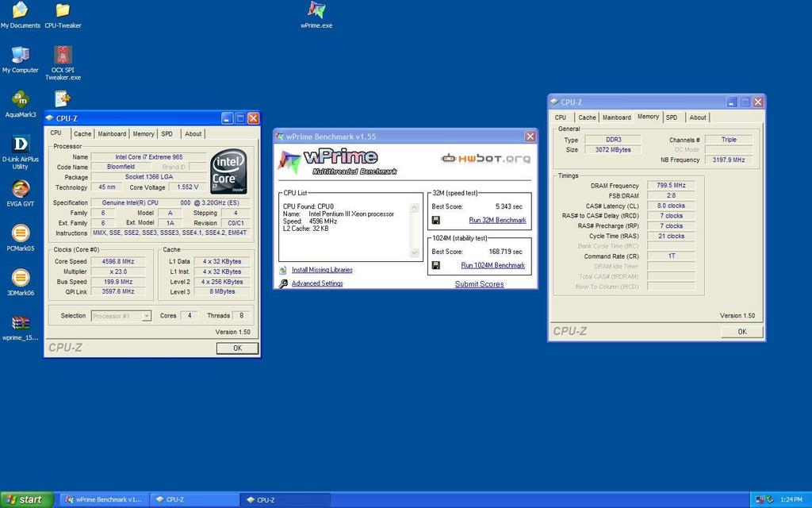The height and width of the screenshot is (508, 812).
Task: Click Submit Scores in wPrime
Action: pos(480,284)
